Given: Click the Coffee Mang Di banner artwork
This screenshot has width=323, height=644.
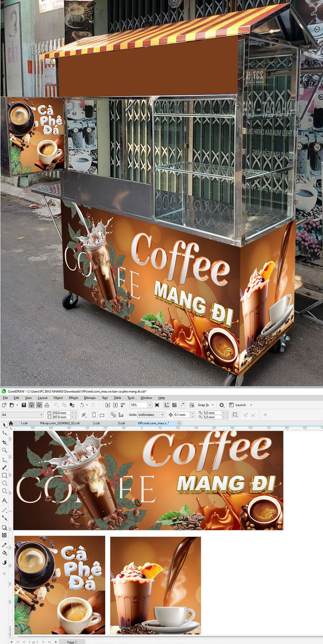Looking at the screenshot, I should click(149, 480).
